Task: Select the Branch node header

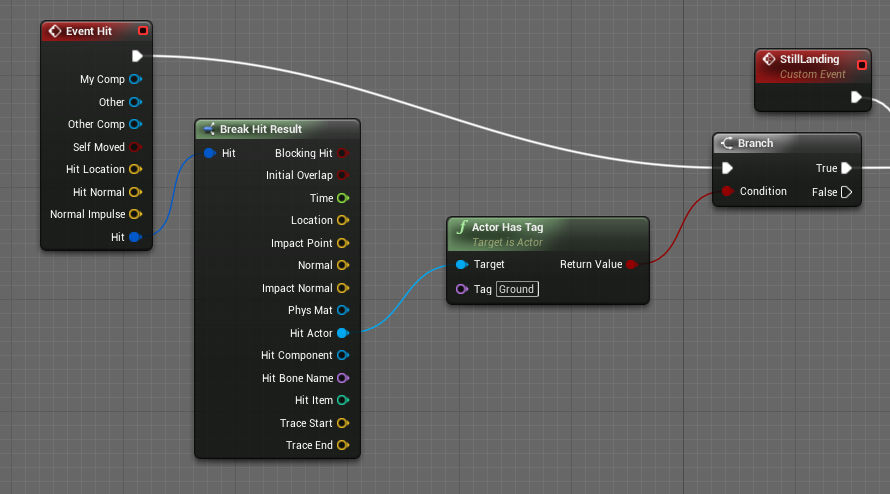Action: [787, 143]
